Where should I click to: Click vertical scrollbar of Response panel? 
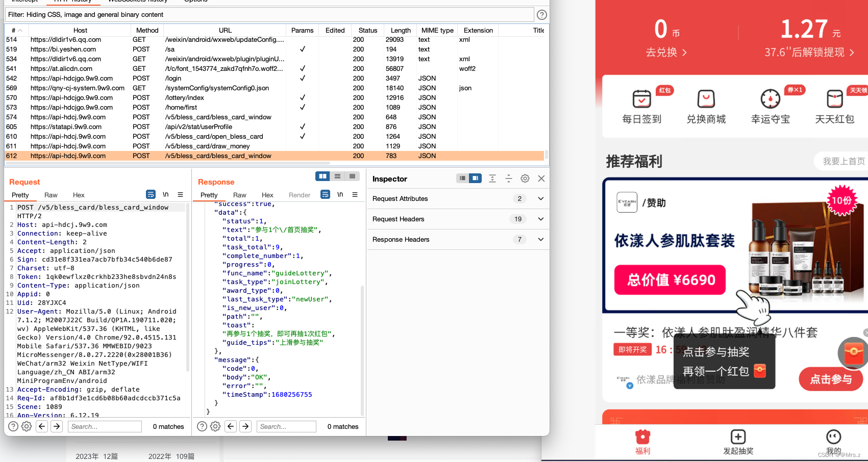pyautogui.click(x=362, y=350)
